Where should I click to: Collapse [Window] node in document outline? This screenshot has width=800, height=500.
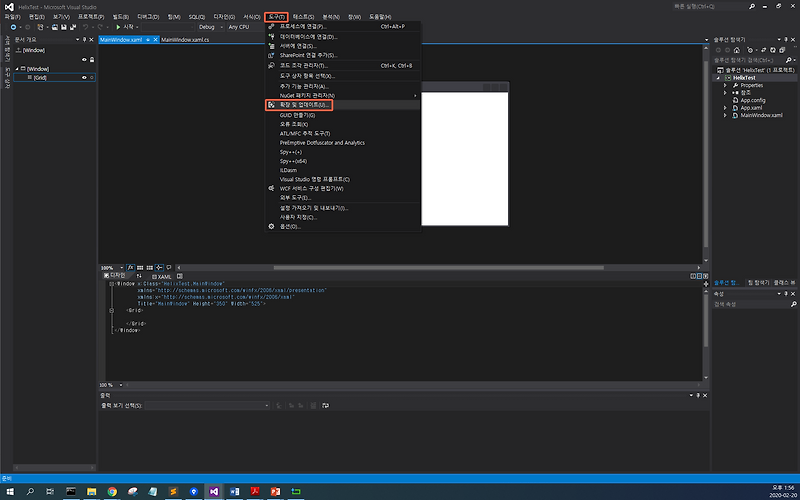point(16,68)
